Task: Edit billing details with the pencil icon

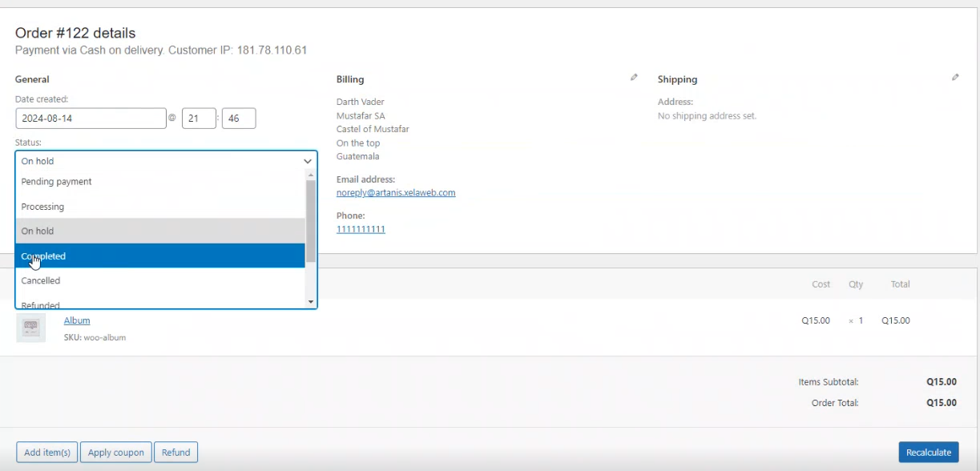Action: point(634,78)
